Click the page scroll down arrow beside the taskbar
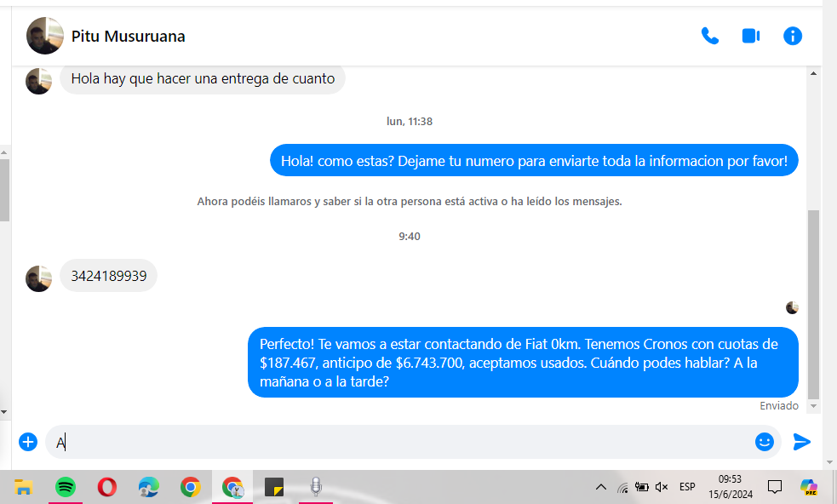837x504 pixels. tap(829, 462)
